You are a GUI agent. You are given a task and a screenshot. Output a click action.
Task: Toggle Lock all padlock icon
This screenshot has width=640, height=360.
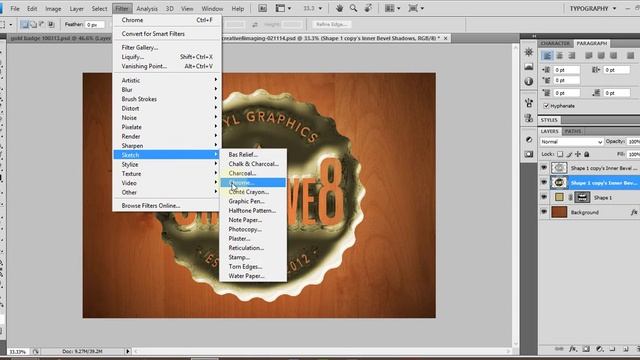coord(587,154)
